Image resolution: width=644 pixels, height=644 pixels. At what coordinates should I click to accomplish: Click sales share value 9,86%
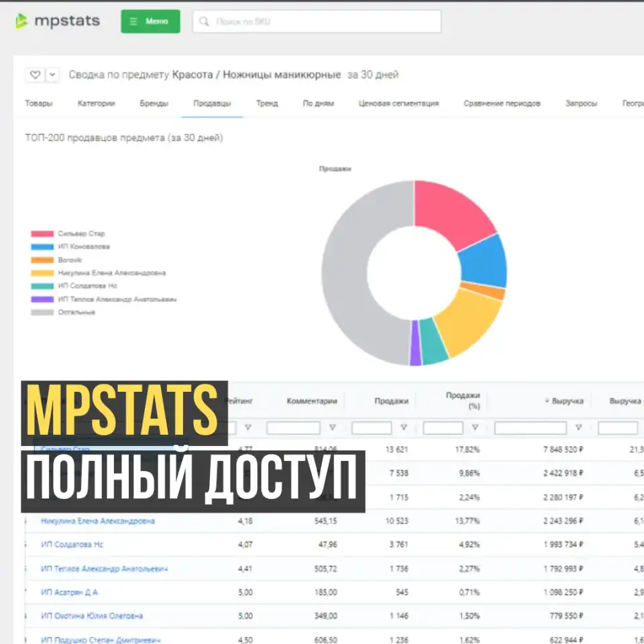click(x=470, y=474)
